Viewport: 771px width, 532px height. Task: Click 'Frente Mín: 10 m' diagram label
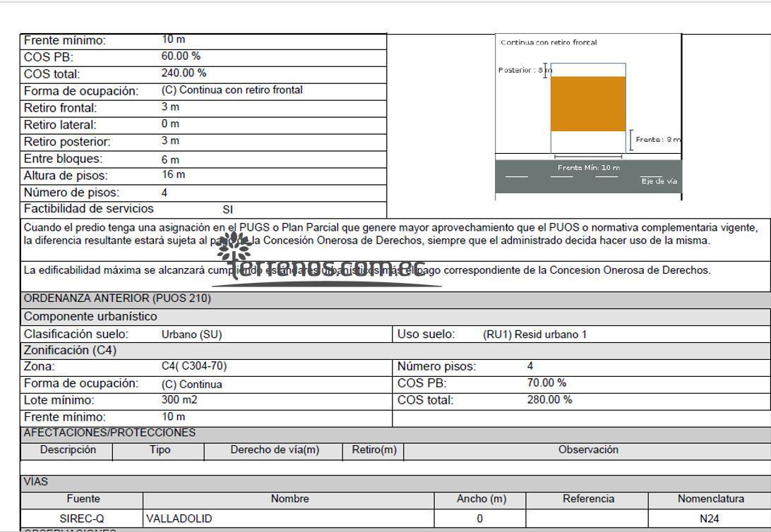click(x=589, y=167)
